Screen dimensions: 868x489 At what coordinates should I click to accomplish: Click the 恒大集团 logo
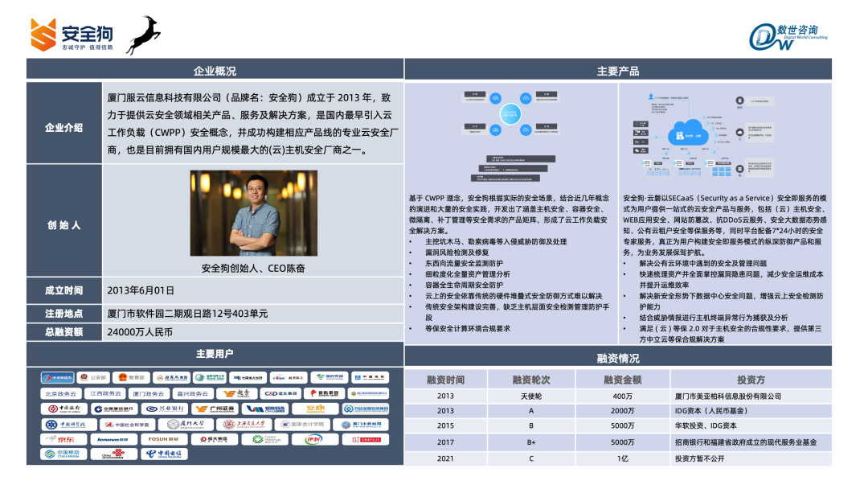point(215,439)
